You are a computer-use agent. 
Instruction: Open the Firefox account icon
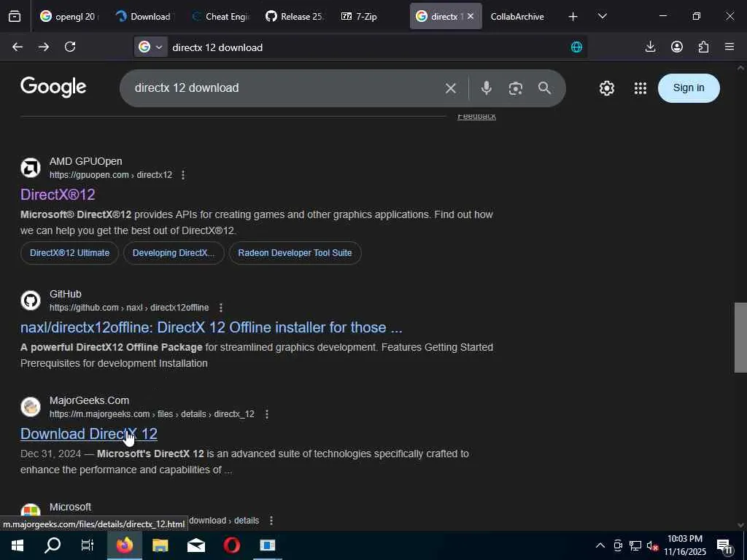tap(677, 47)
